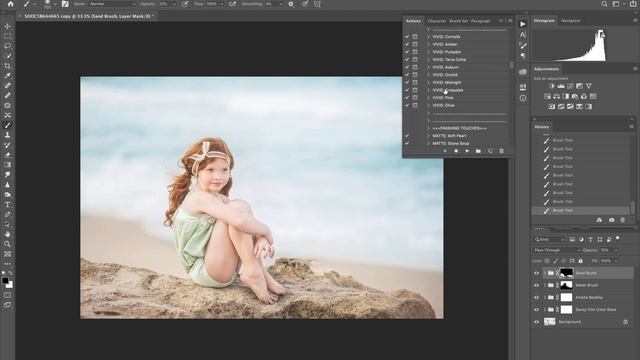Select the Type tool

7,204
